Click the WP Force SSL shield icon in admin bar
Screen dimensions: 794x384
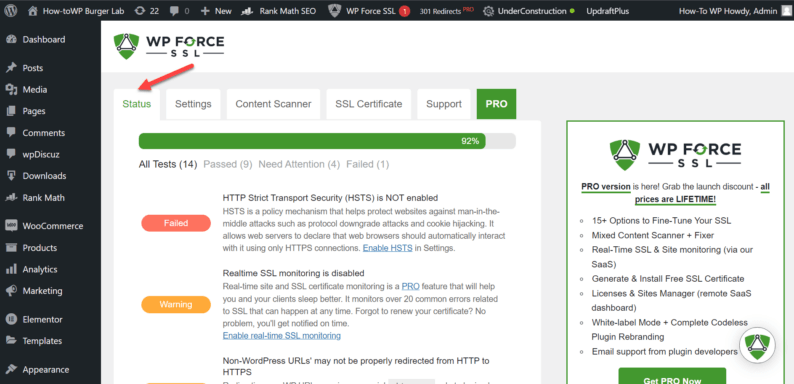[x=334, y=11]
